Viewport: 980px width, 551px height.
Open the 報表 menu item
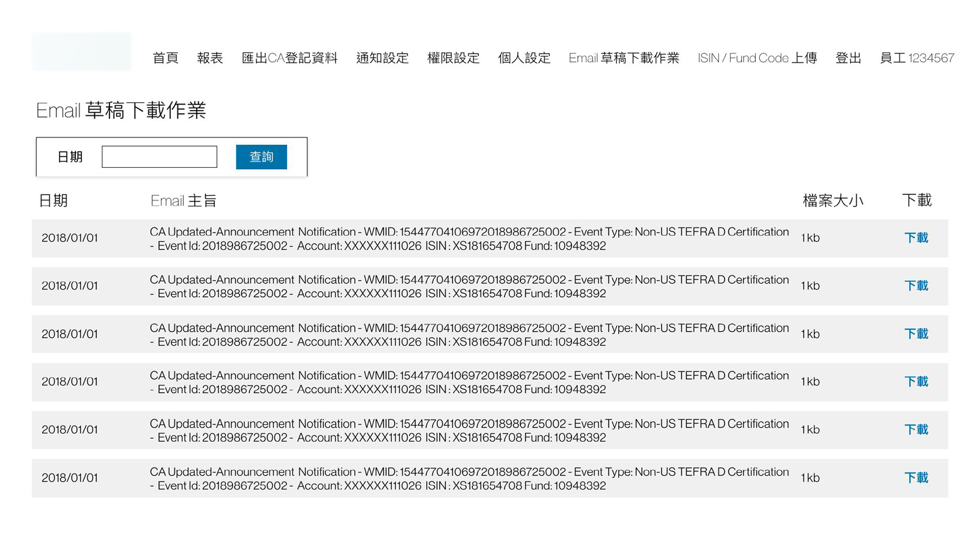[210, 58]
